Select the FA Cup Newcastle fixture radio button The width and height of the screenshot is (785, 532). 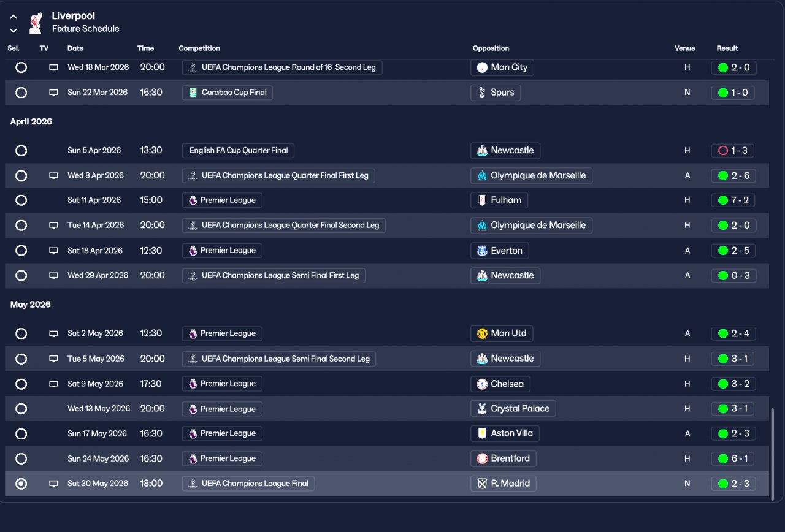pos(21,150)
